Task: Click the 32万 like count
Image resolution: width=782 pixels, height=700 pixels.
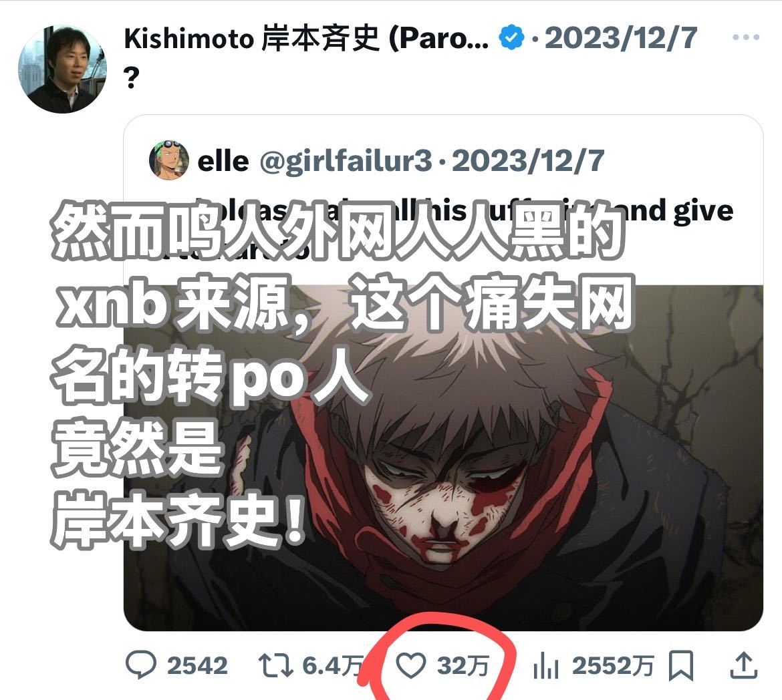Action: point(463,665)
